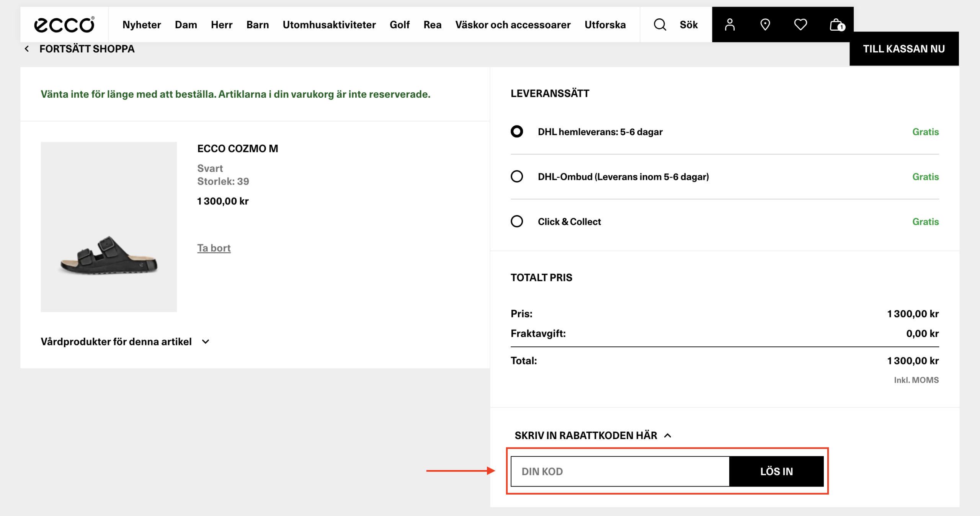Image resolution: width=980 pixels, height=516 pixels.
Task: Open store locator pin icon
Action: (x=765, y=24)
